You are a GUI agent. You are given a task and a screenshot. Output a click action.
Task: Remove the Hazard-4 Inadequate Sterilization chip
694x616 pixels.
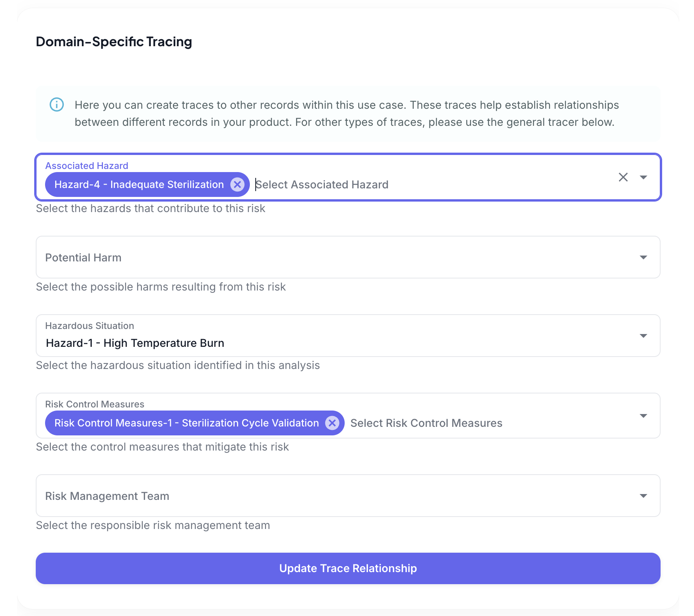tap(237, 184)
